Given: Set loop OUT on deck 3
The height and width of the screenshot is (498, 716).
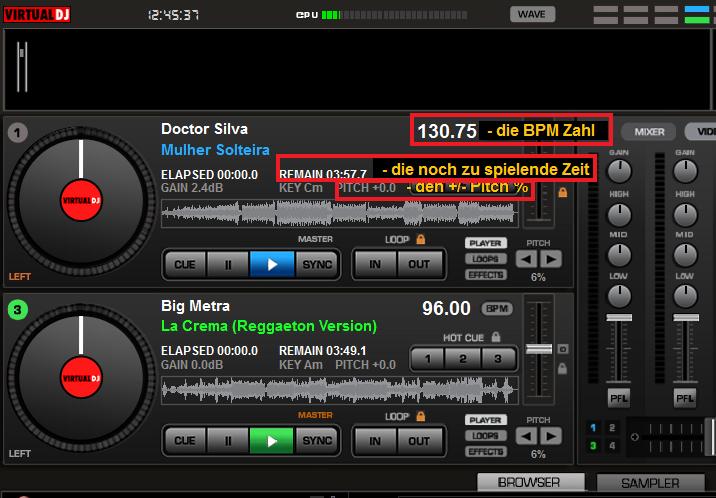Looking at the screenshot, I should (x=419, y=441).
